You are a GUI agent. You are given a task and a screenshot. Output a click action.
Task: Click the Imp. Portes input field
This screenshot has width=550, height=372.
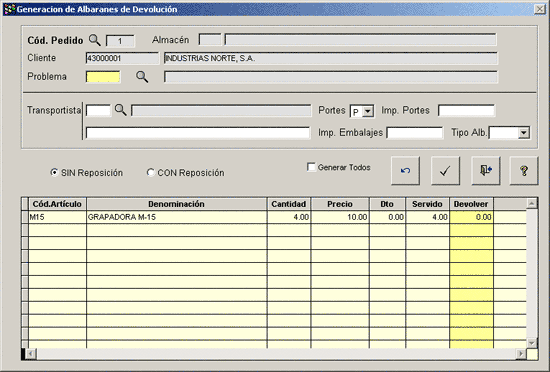[467, 110]
